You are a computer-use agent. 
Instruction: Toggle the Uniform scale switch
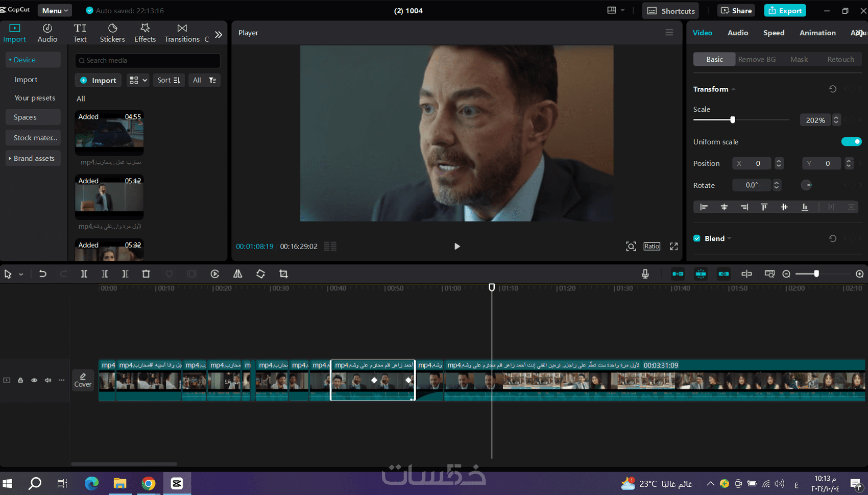coord(851,142)
